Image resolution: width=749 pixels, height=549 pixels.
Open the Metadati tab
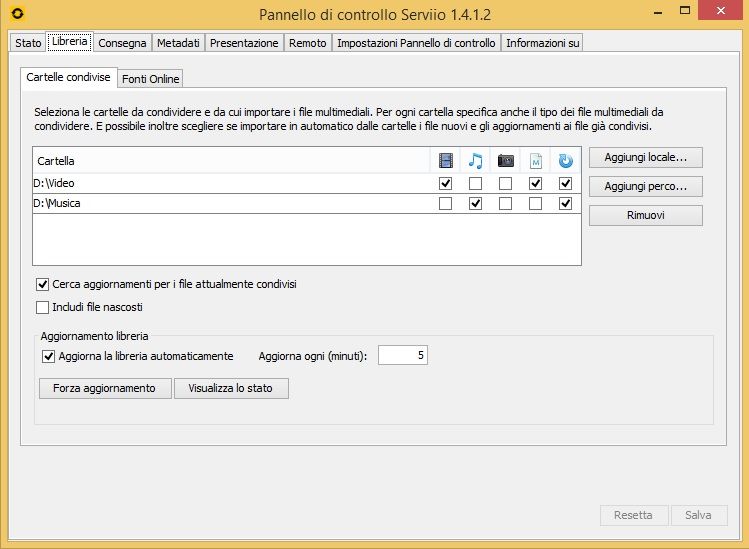(x=178, y=43)
